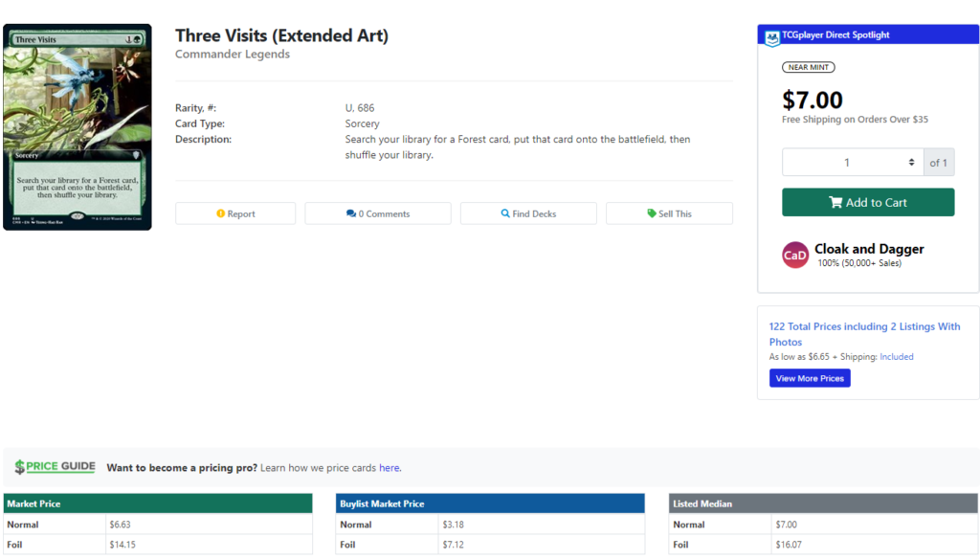Select the Listed Median normal value $7.00
Viewport: 980px width, 559px height.
(x=787, y=525)
